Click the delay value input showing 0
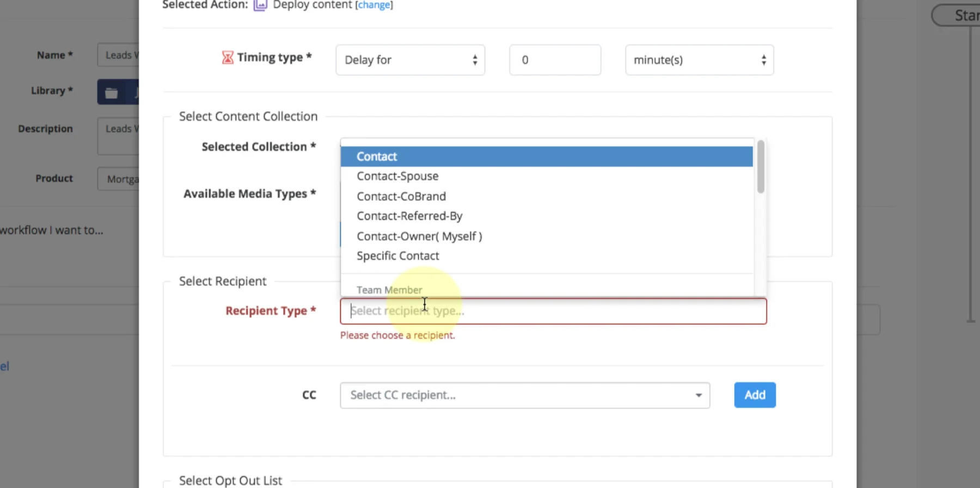980x488 pixels. tap(555, 60)
